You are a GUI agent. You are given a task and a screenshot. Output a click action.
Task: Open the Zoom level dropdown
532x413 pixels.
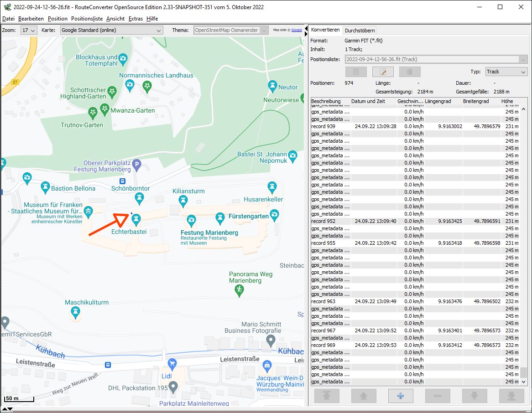click(x=29, y=30)
